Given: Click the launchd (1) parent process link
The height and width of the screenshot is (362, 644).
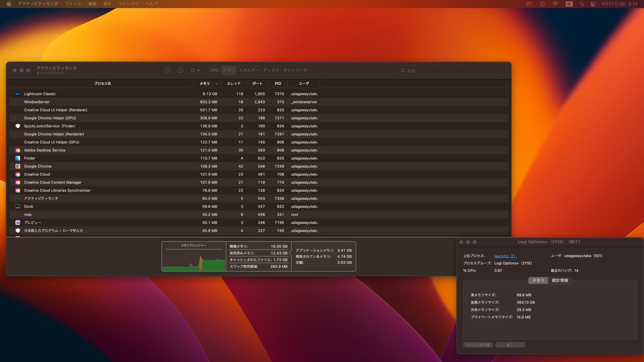Looking at the screenshot, I should coord(505,256).
